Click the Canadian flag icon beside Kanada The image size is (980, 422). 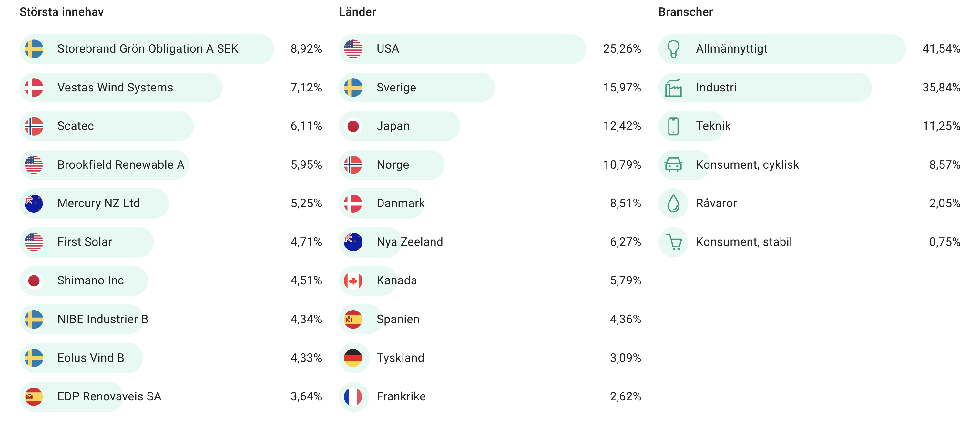click(353, 281)
